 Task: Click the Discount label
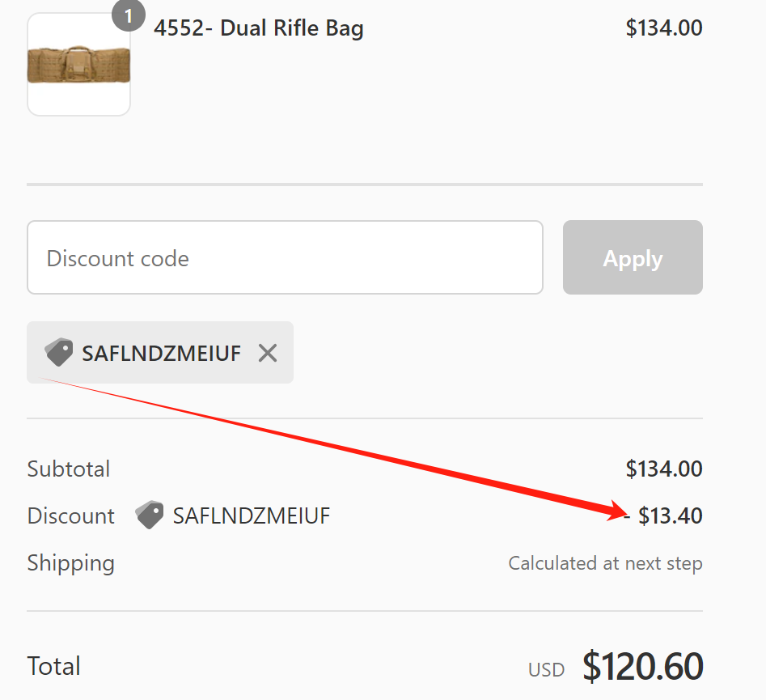tap(71, 515)
